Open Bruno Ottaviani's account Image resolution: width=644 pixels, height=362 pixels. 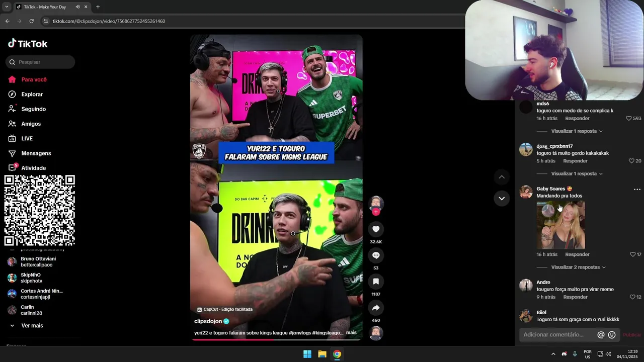pyautogui.click(x=38, y=262)
